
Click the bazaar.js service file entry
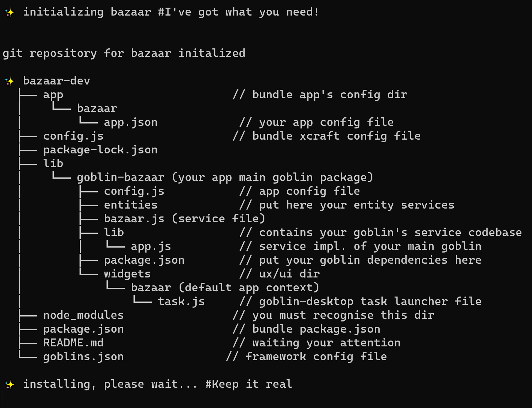pos(134,219)
